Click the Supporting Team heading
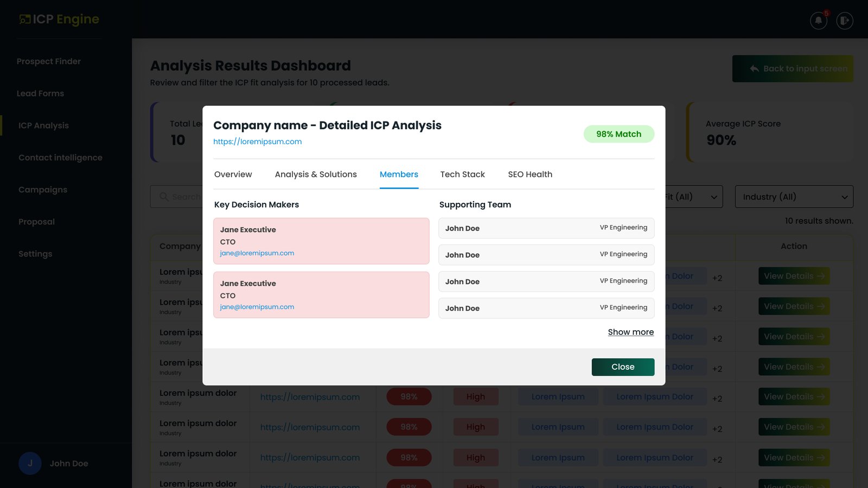868x488 pixels. (x=475, y=204)
